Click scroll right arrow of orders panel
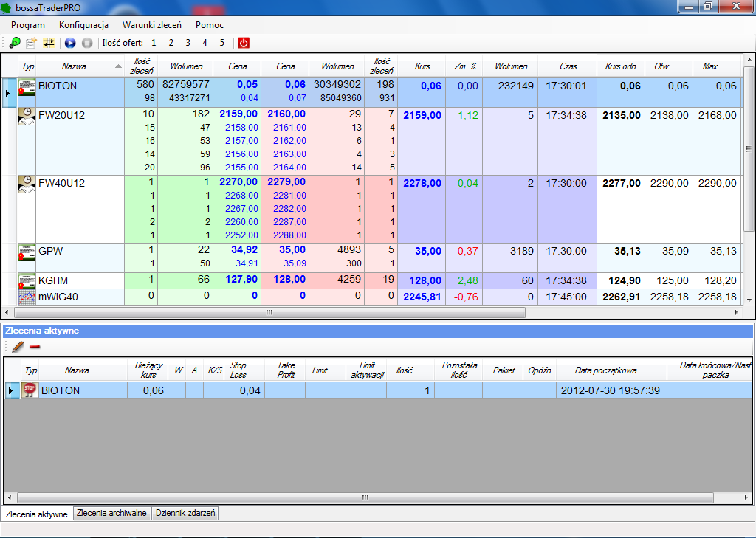Screen dimensions: 756x538 click(746, 497)
